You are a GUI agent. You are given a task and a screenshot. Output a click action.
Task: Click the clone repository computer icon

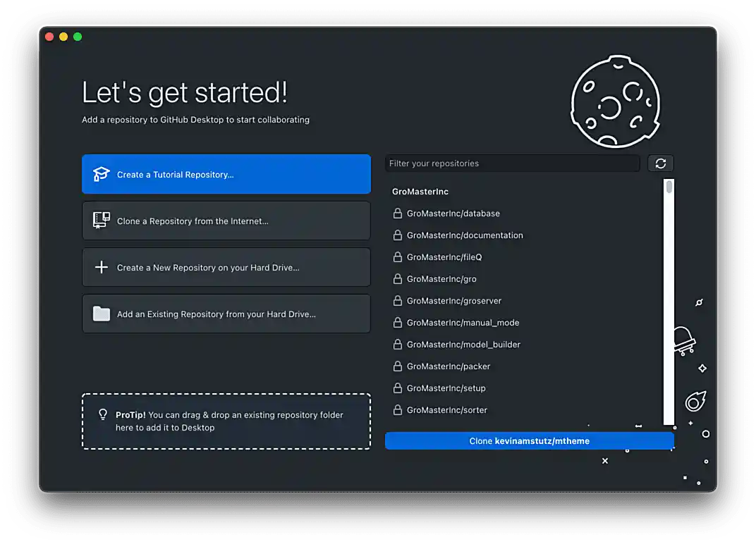coord(102,221)
